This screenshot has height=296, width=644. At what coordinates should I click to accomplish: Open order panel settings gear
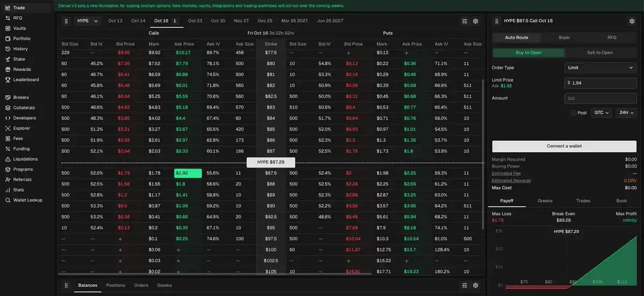(x=632, y=21)
